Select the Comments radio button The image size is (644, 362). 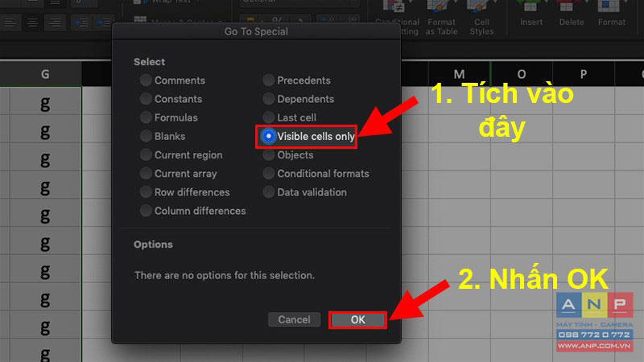(146, 80)
